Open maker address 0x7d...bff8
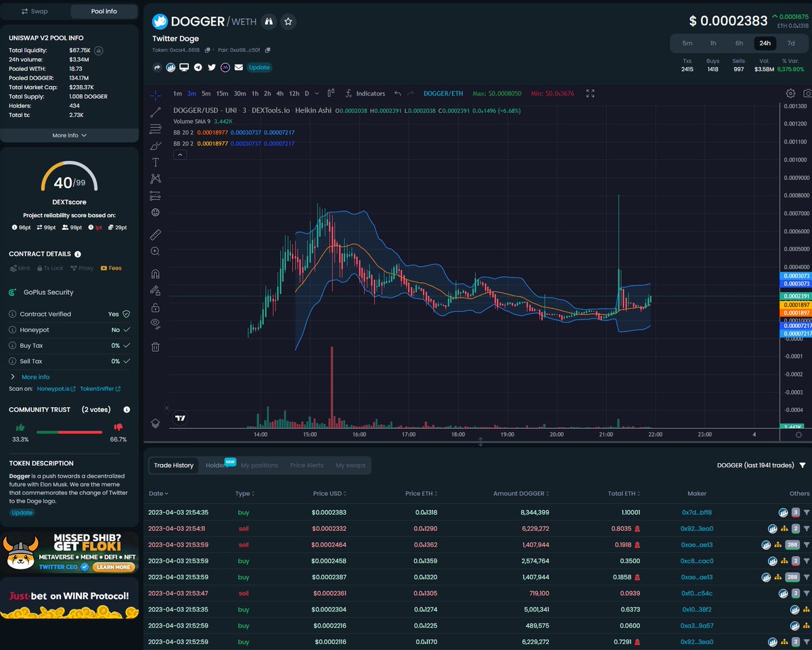 click(696, 513)
